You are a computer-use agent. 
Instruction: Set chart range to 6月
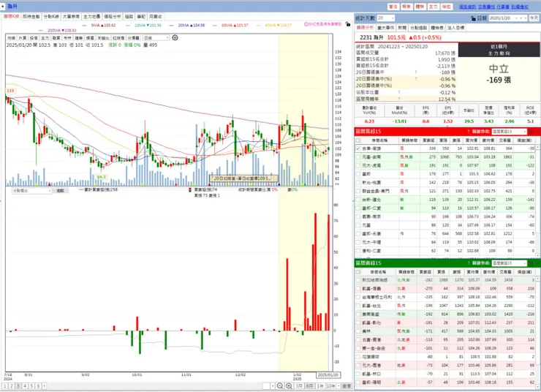coord(309,386)
